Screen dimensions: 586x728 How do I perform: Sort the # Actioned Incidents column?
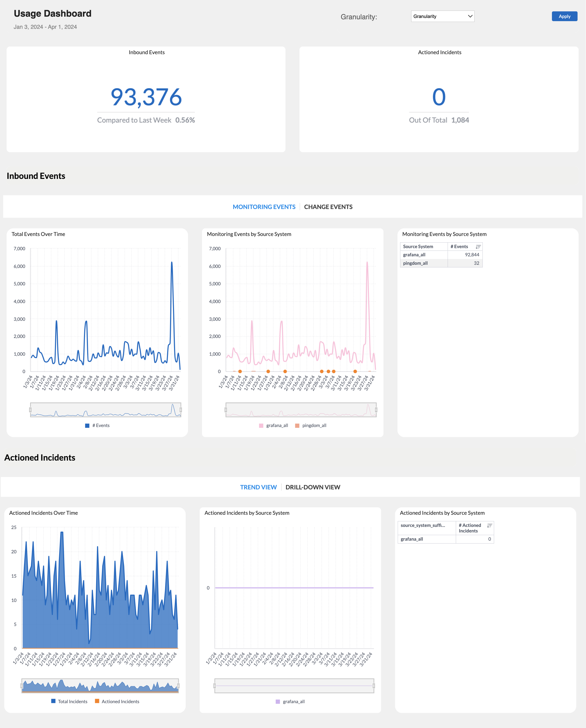pyautogui.click(x=489, y=526)
